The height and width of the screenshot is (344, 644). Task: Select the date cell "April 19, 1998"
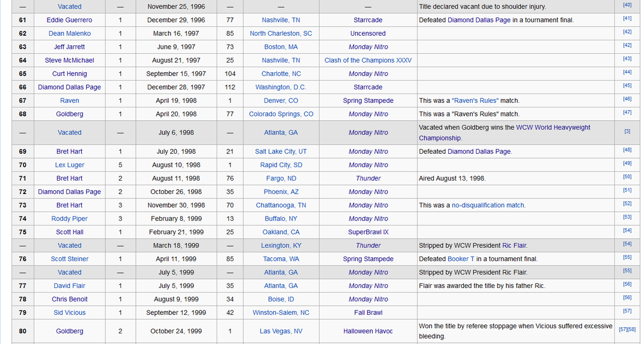pyautogui.click(x=176, y=101)
